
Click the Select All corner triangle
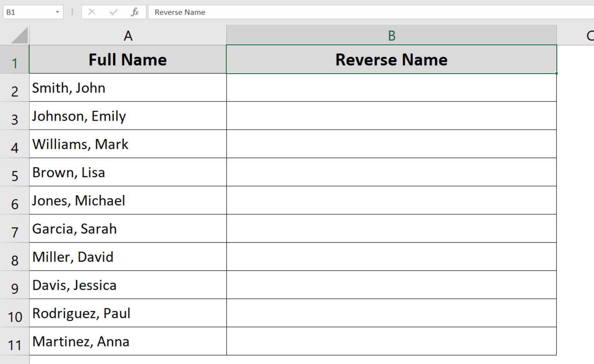19,36
